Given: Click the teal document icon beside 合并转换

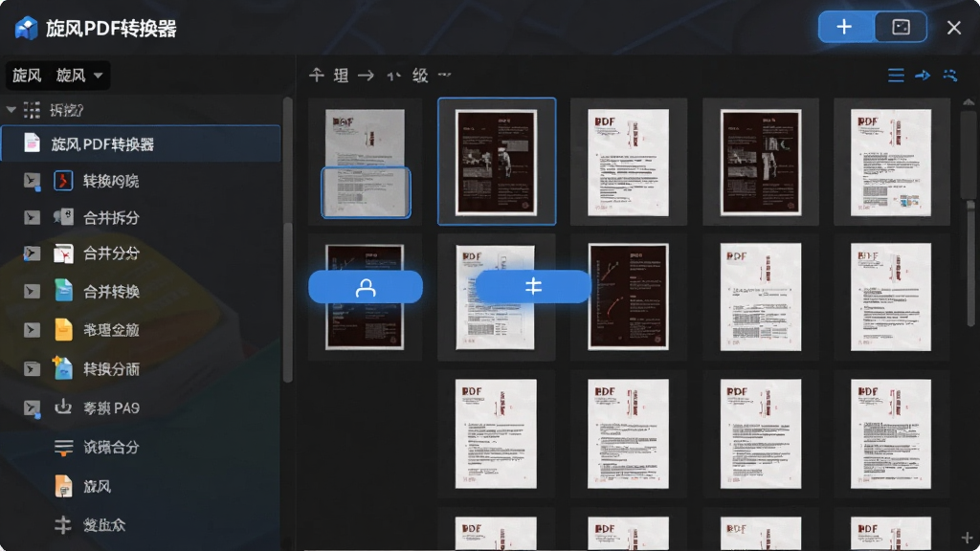Looking at the screenshot, I should coord(63,291).
